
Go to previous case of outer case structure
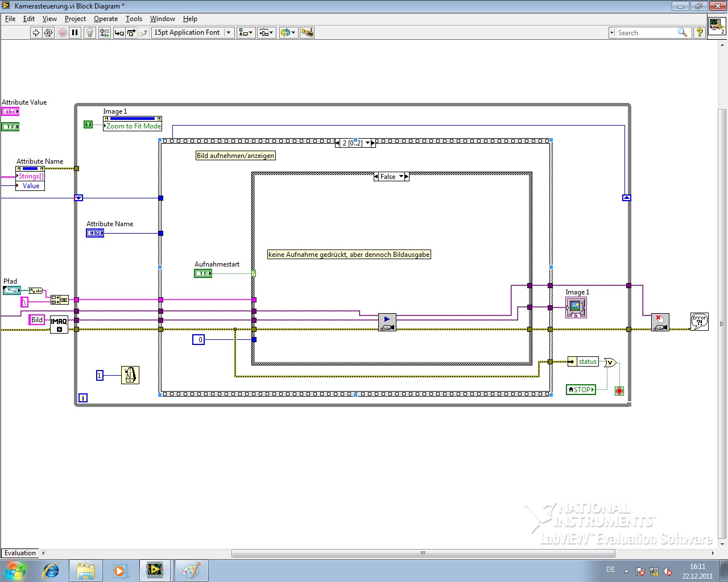(338, 143)
